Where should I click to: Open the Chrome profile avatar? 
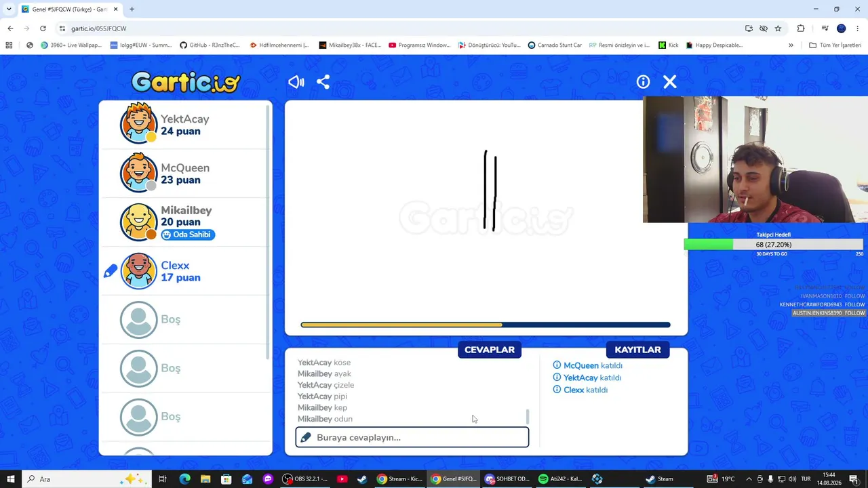842,28
